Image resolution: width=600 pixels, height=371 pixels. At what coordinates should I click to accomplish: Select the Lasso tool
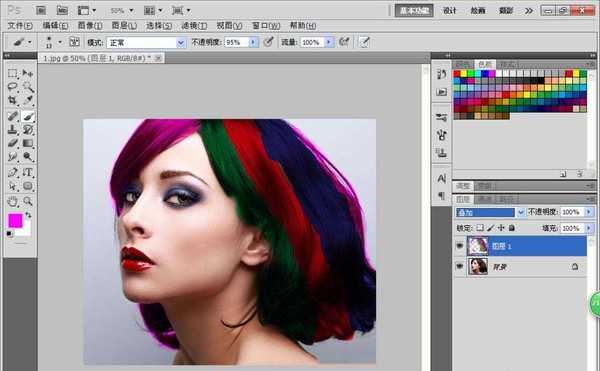(13, 86)
